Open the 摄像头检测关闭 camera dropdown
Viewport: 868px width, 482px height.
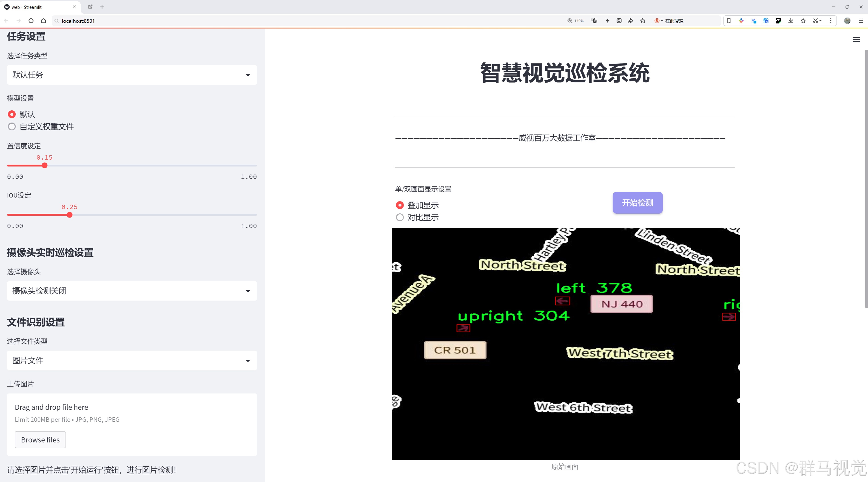coord(132,291)
